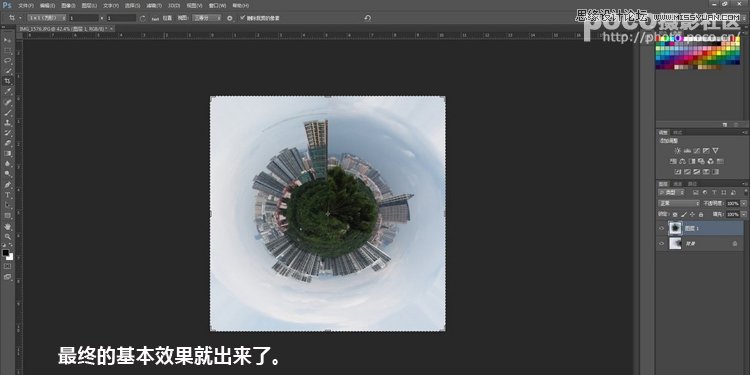Select the Eyedropper tool
Viewport: 750px width, 375px height.
pyautogui.click(x=8, y=91)
